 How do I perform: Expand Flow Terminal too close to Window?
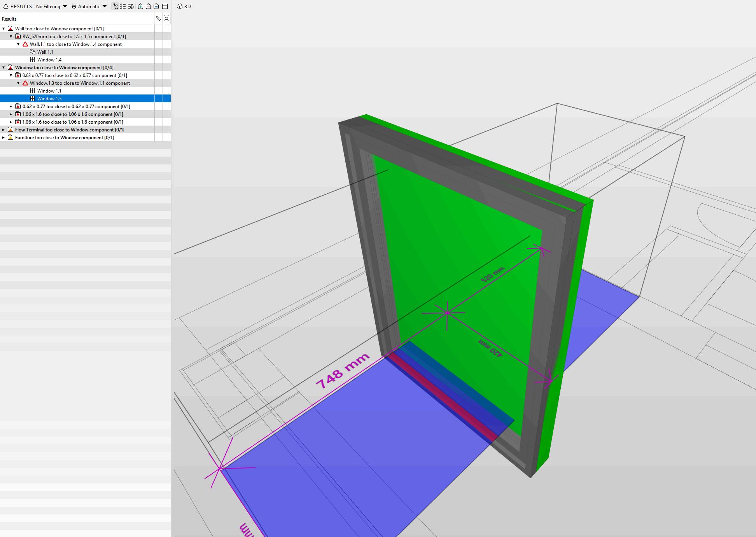pos(3,129)
